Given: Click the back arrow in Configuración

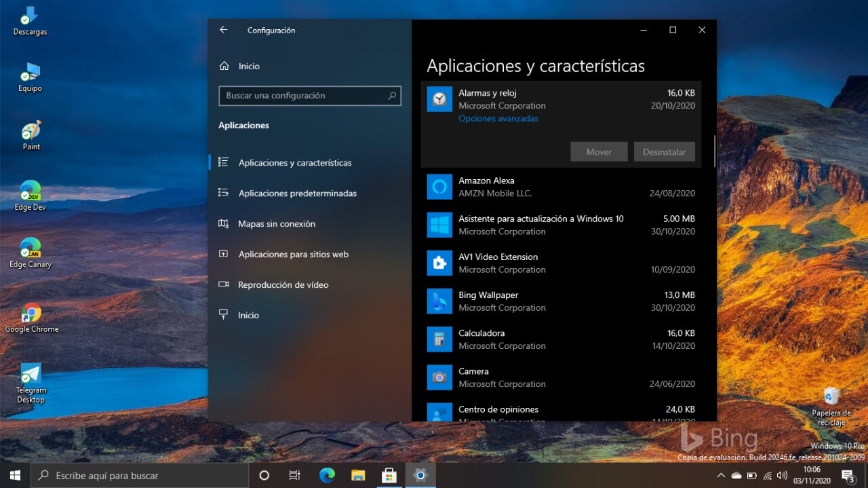Looking at the screenshot, I should (223, 30).
